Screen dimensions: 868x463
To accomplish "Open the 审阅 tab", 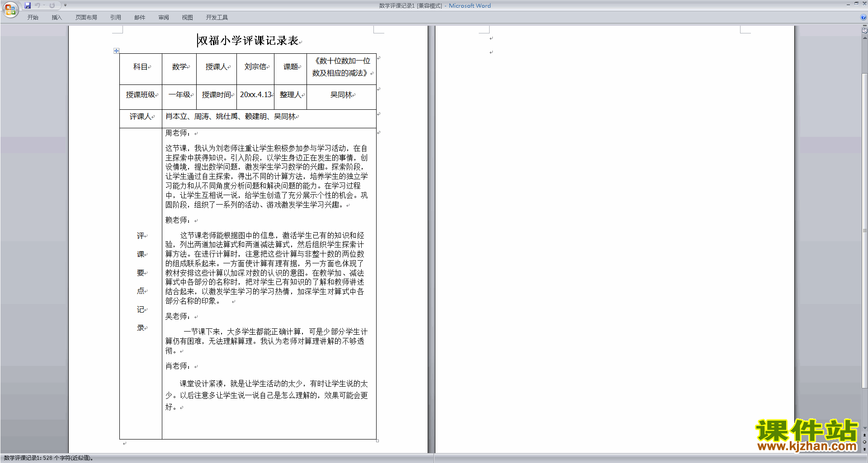I will click(164, 18).
